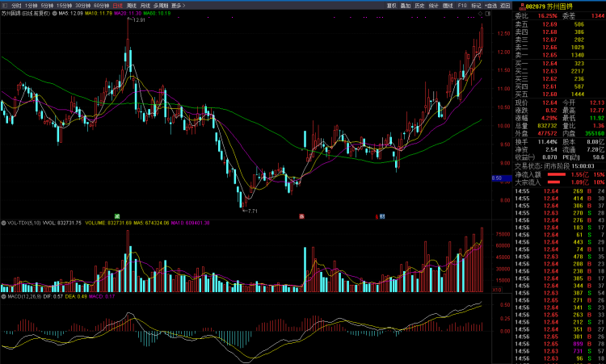The width and height of the screenshot is (606, 364).
Task: Open the main chart indicator settings icon
Action: (54, 13)
